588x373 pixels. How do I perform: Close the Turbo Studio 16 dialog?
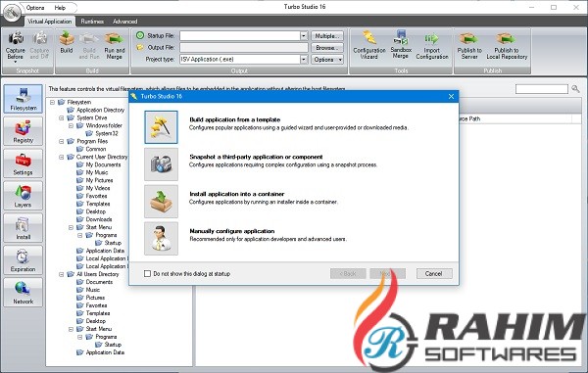(x=451, y=96)
